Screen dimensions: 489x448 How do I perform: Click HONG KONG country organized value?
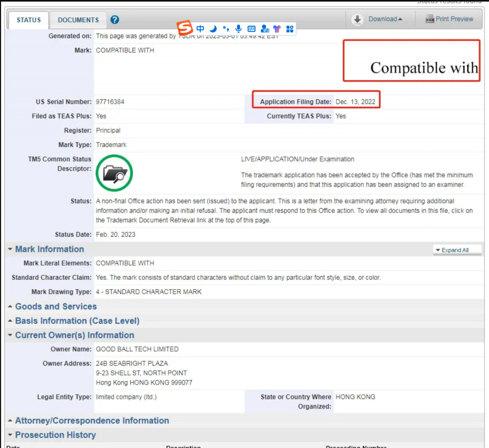[355, 397]
